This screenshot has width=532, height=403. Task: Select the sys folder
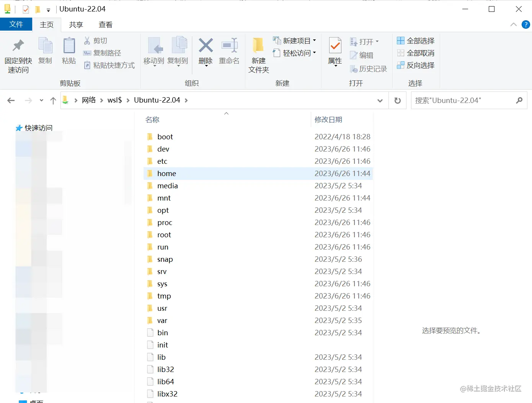click(x=258, y=284)
